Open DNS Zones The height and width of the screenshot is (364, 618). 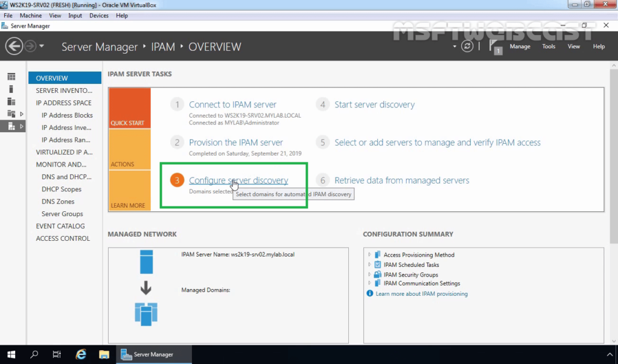point(58,201)
